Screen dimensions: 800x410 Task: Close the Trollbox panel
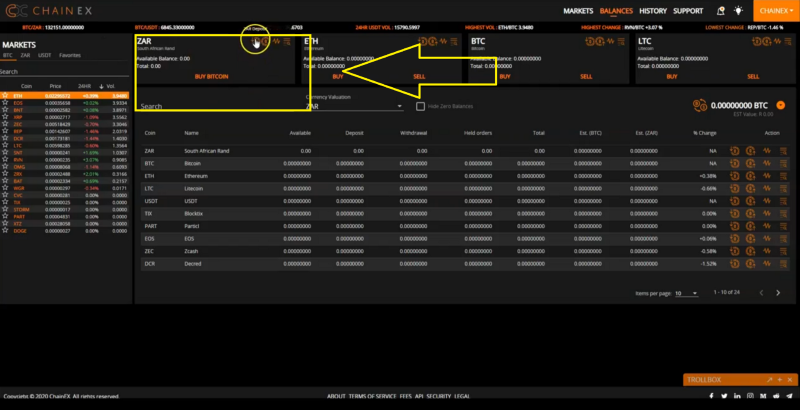click(790, 380)
